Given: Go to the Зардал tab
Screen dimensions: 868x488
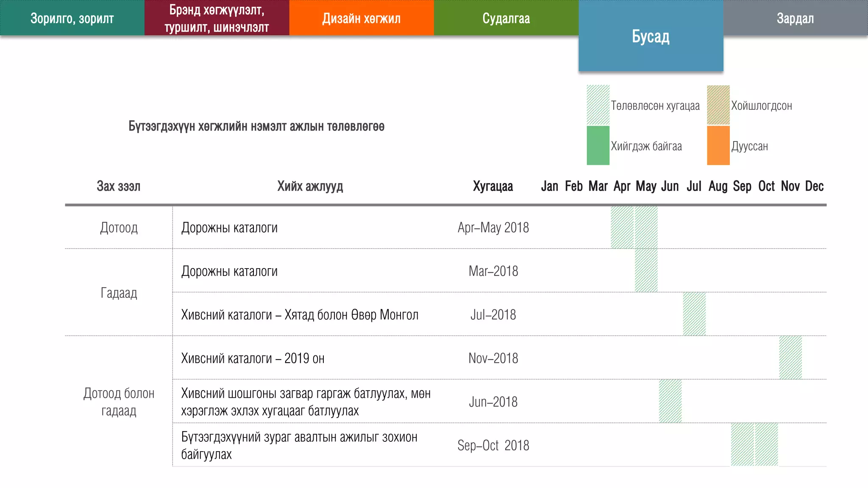Looking at the screenshot, I should pyautogui.click(x=795, y=18).
